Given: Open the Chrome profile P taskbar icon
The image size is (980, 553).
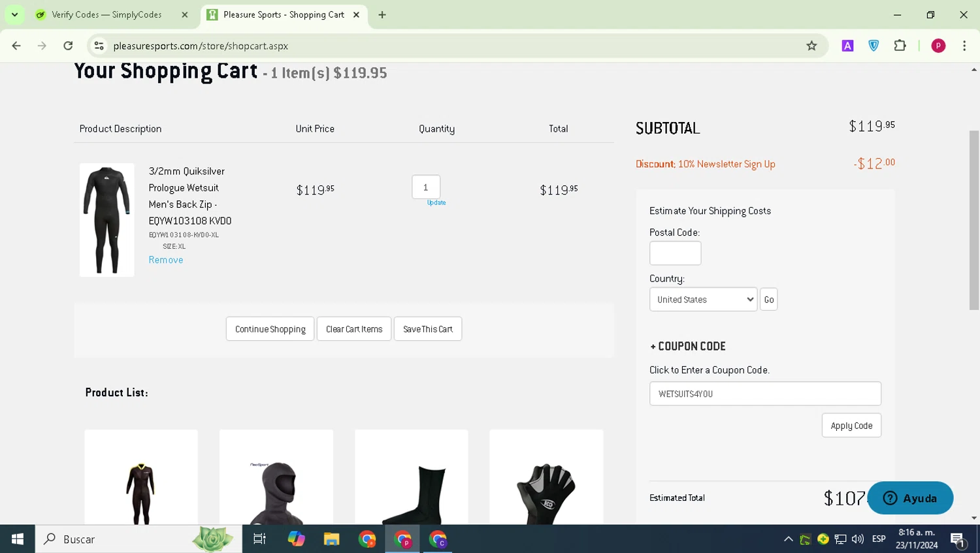Looking at the screenshot, I should 402,539.
